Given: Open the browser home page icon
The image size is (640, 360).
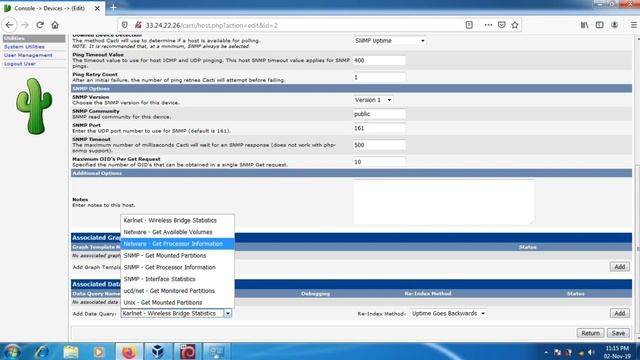Looking at the screenshot, I should [x=55, y=25].
